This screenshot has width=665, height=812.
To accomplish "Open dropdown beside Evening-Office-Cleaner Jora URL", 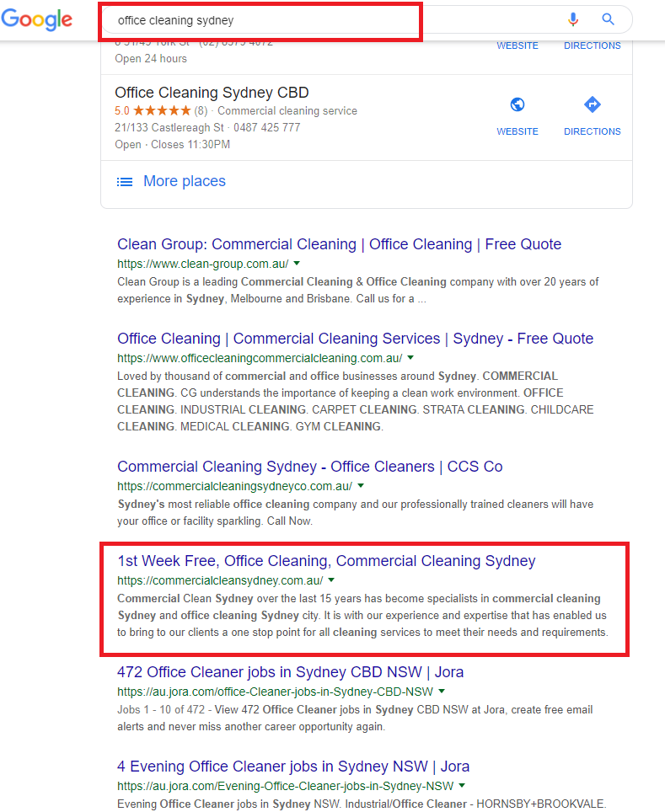I will tap(462, 786).
